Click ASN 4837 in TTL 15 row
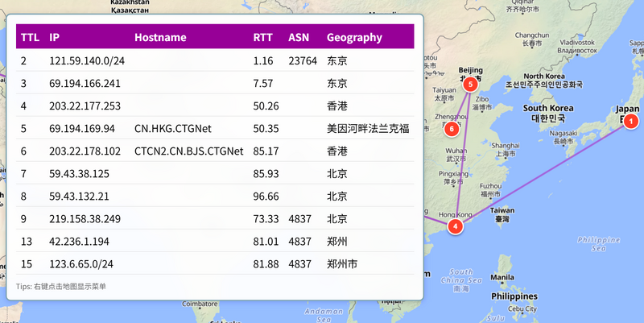 tap(299, 264)
